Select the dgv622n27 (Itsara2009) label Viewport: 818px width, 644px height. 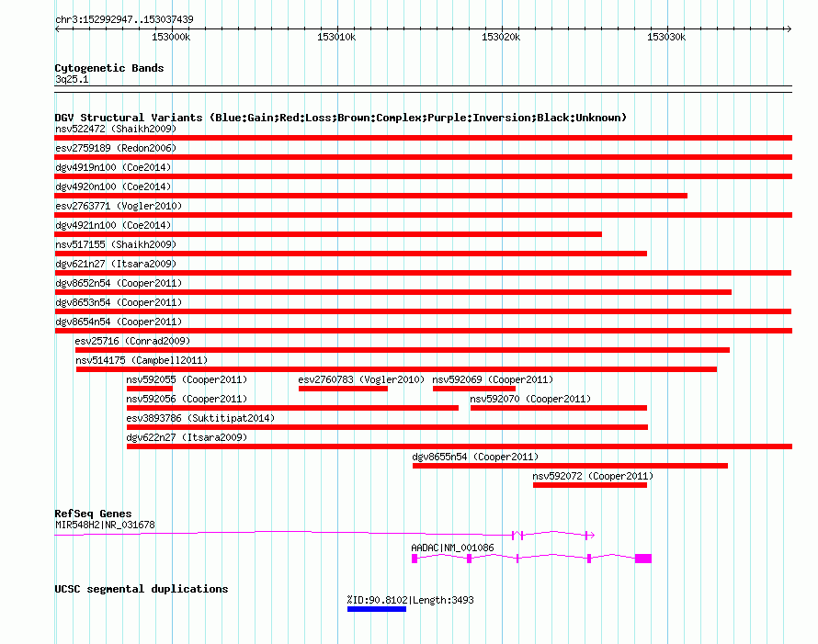click(x=187, y=437)
